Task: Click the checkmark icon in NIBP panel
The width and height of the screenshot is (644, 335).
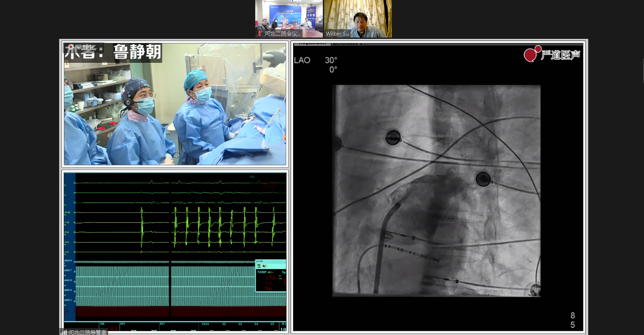Action: click(x=264, y=266)
